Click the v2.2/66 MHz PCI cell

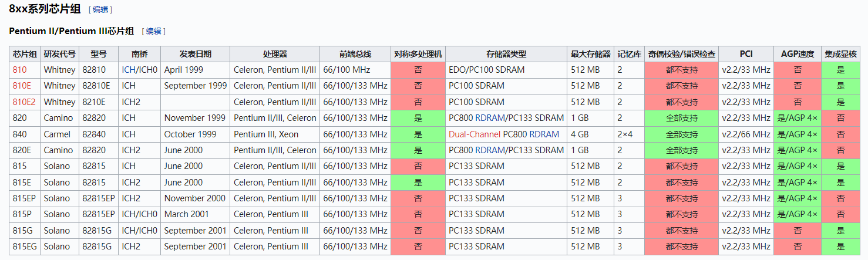tap(746, 134)
